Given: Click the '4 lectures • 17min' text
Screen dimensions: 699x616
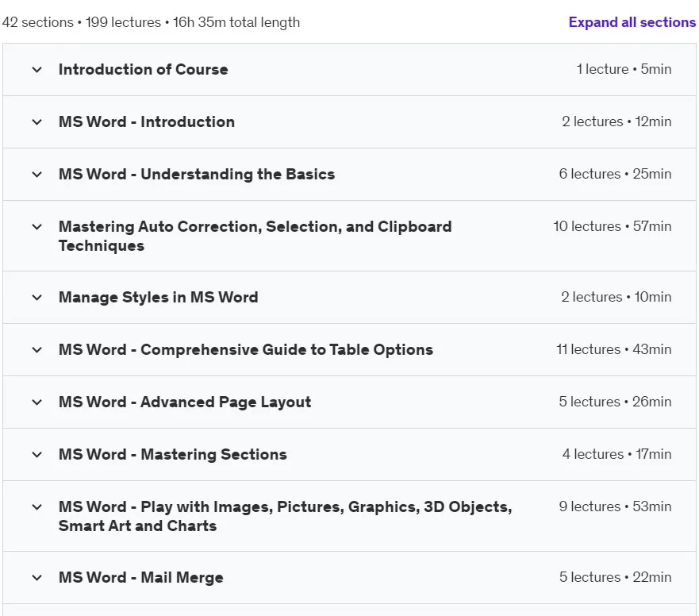Looking at the screenshot, I should click(617, 454).
